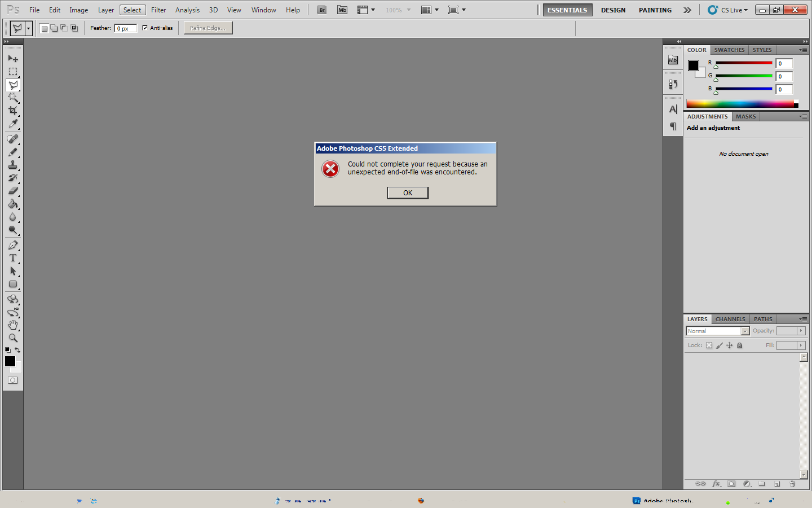Open Character panel icon in dock
The image size is (812, 508).
673,110
